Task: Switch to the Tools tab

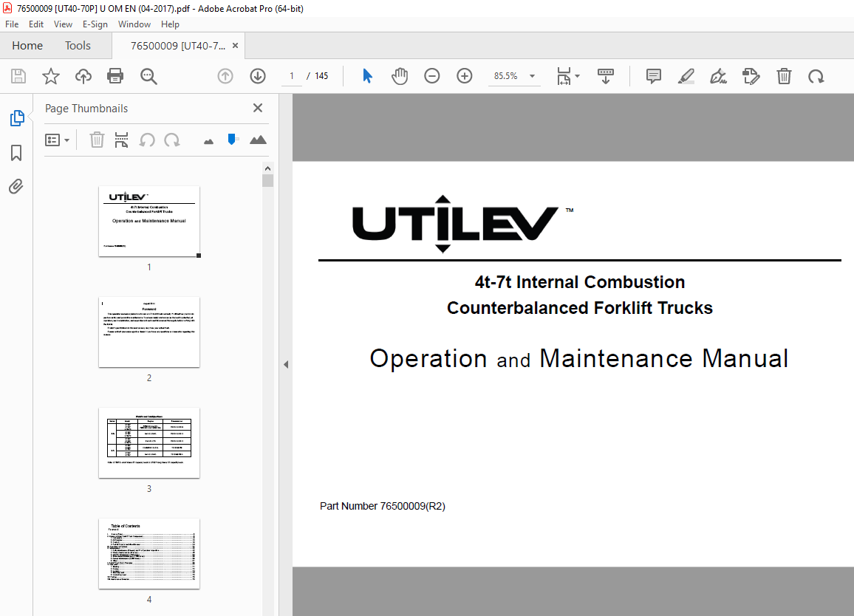Action: pyautogui.click(x=78, y=46)
